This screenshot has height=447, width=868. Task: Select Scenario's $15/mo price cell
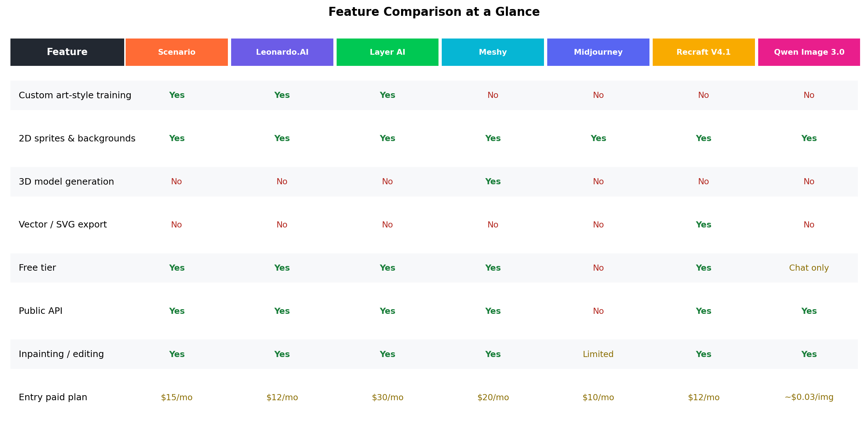coord(177,397)
